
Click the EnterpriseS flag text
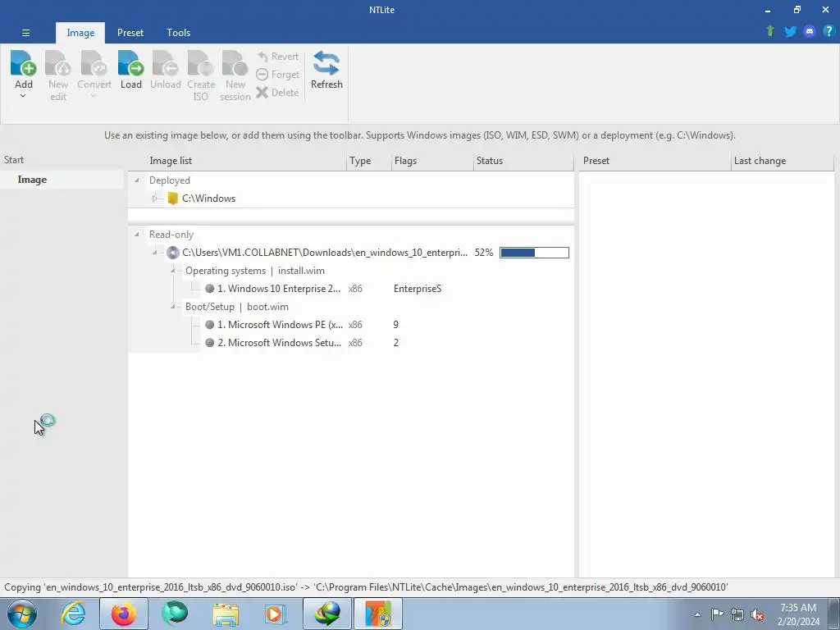418,288
